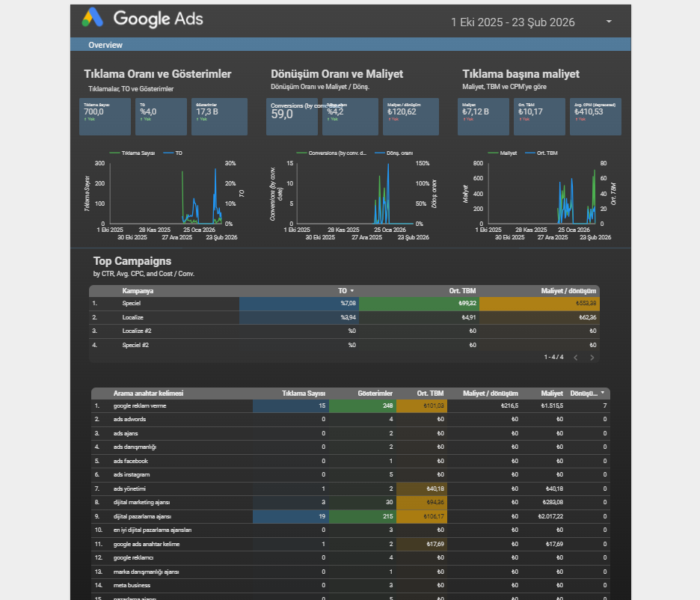Open the date range dropdown arrow
Screen dimensions: 700x600
click(x=609, y=22)
